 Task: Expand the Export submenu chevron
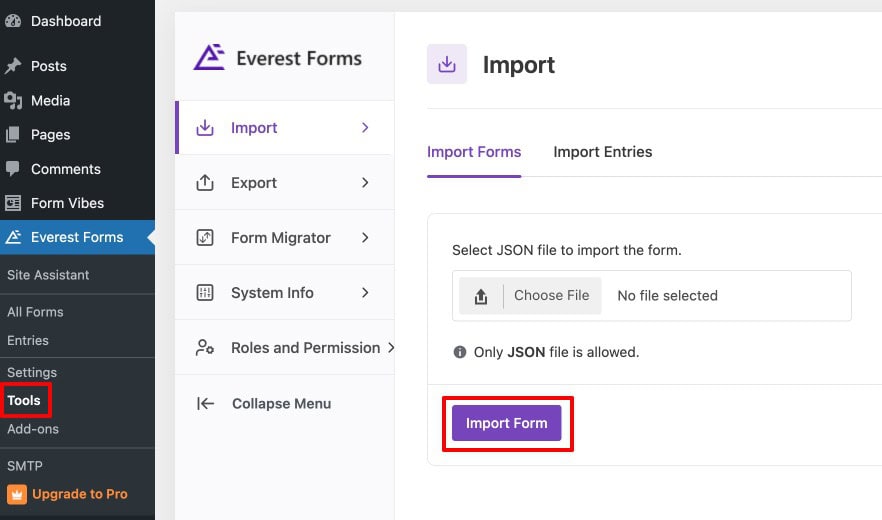(365, 183)
